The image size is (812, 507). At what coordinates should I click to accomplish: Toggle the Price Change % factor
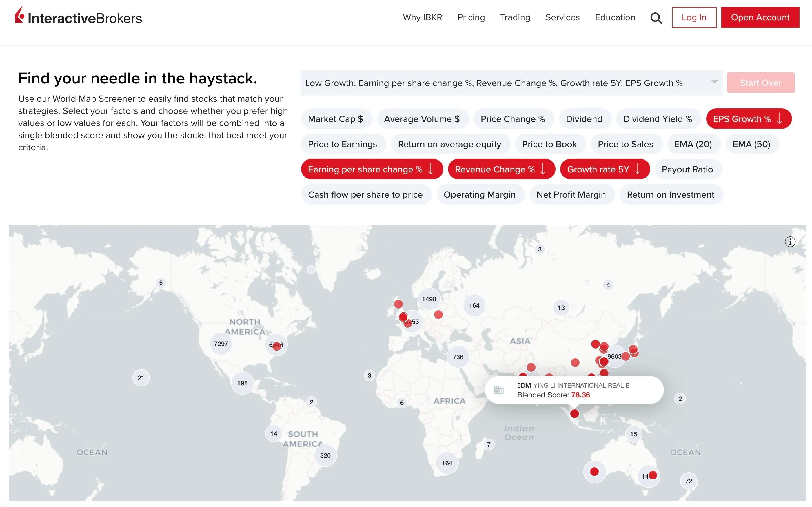coord(514,119)
